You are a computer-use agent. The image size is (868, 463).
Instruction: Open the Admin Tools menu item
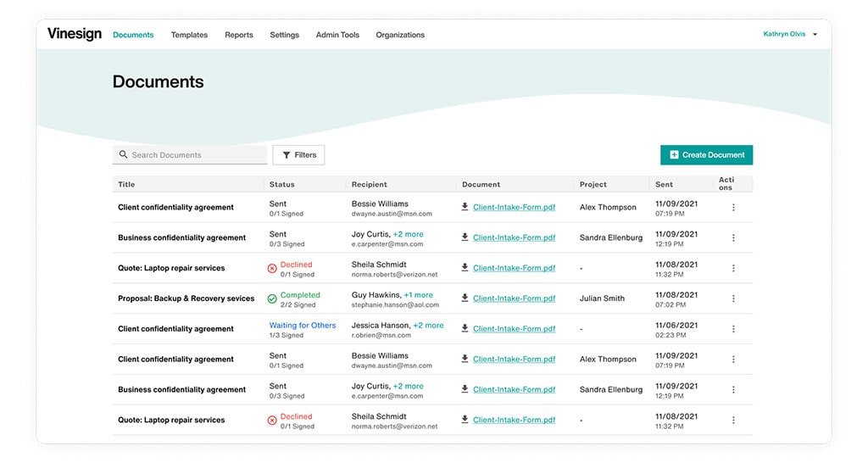point(337,35)
